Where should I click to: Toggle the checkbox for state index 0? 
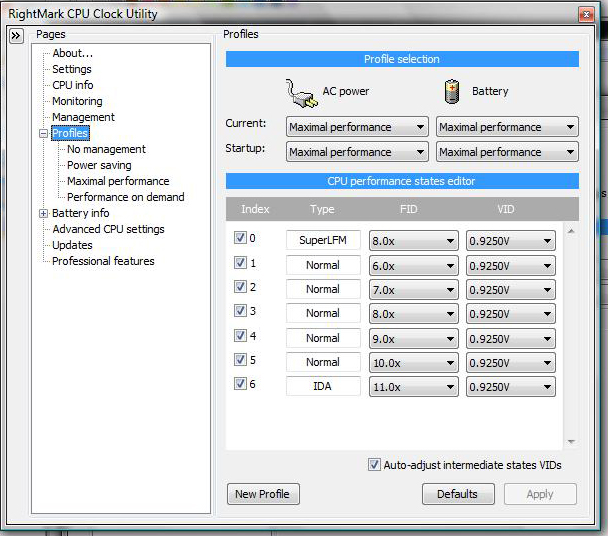point(240,237)
